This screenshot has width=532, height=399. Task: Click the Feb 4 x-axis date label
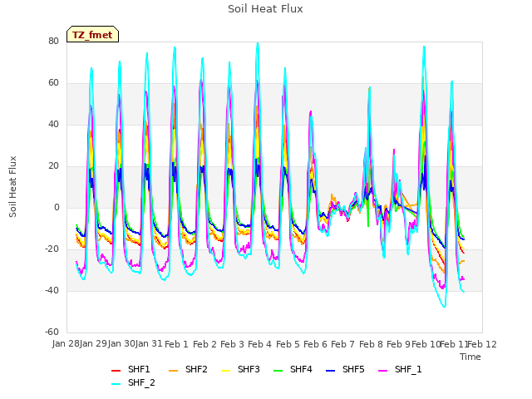(x=260, y=344)
